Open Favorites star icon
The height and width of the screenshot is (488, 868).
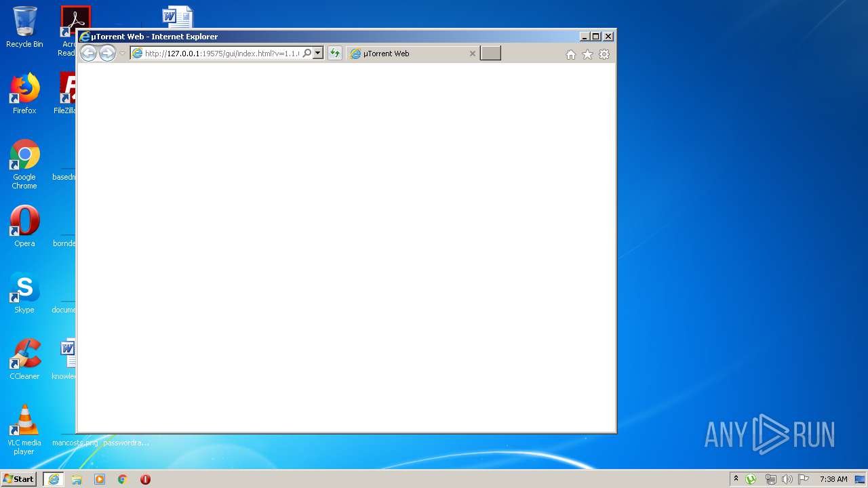[588, 54]
